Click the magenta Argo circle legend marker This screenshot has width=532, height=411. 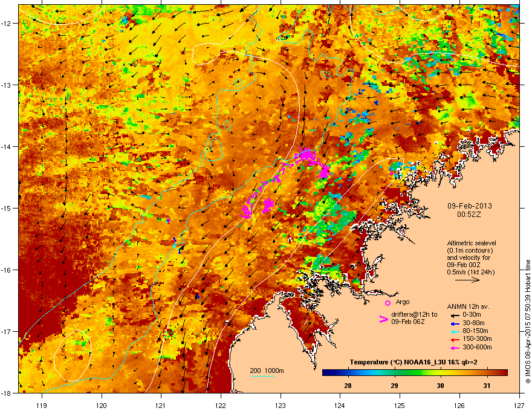pyautogui.click(x=388, y=303)
